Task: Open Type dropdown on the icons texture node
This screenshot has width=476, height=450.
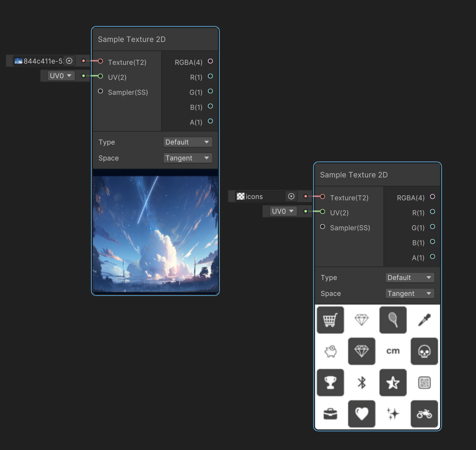Action: pos(410,277)
